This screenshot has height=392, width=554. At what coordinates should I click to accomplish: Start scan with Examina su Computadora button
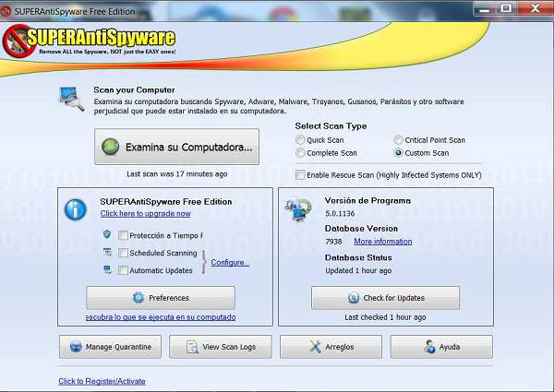176,147
